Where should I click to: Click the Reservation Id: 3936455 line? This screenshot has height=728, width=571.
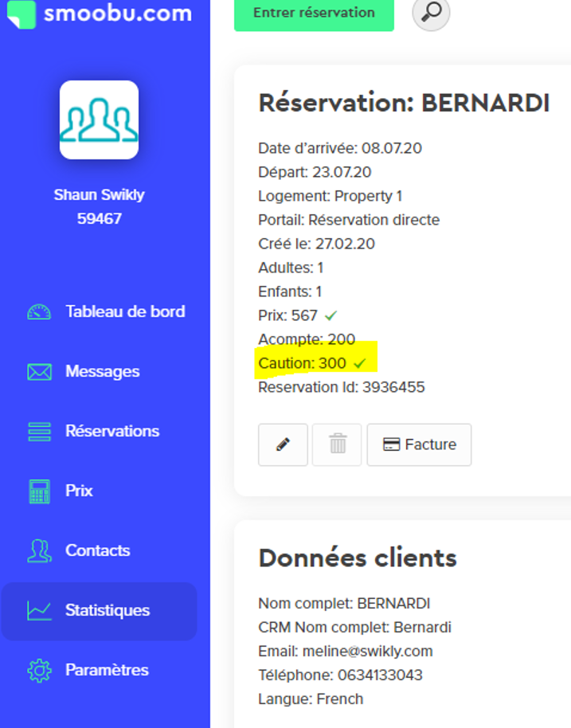[x=341, y=387]
